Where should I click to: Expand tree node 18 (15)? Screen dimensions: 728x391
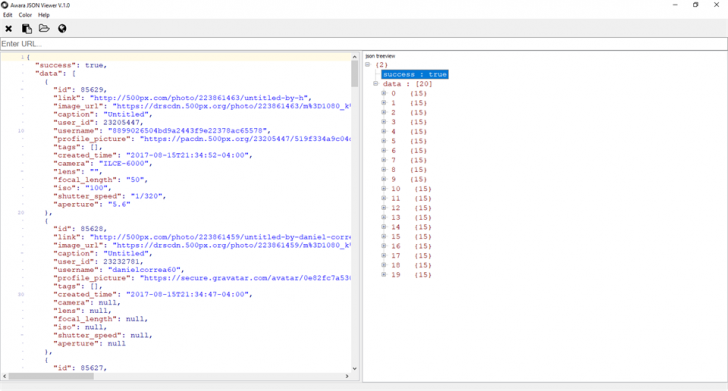(x=384, y=265)
